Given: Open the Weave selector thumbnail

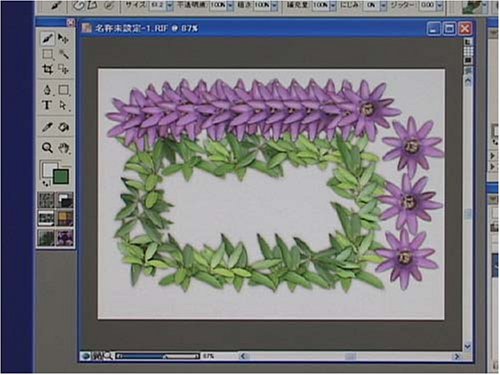Looking at the screenshot, I should [65, 218].
